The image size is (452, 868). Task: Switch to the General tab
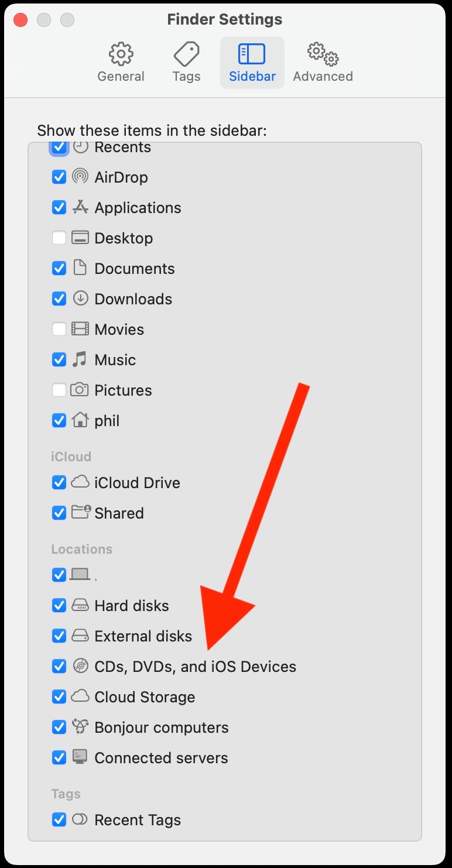(121, 63)
